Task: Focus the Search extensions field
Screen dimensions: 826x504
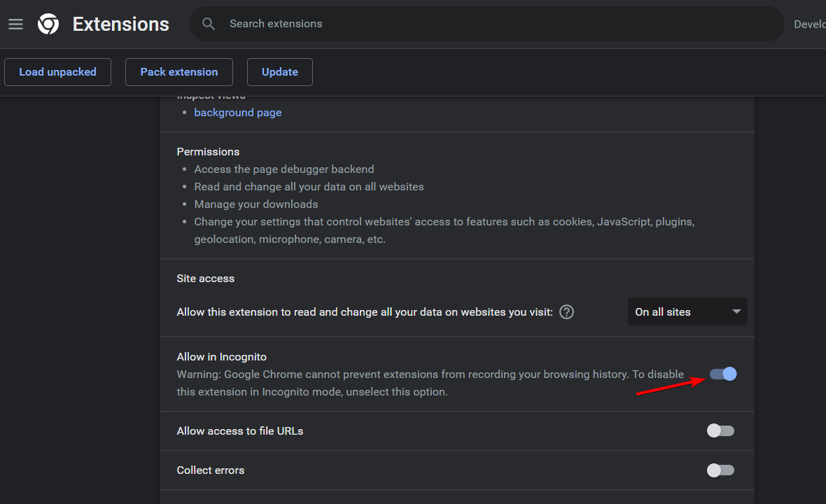Action: (x=490, y=24)
